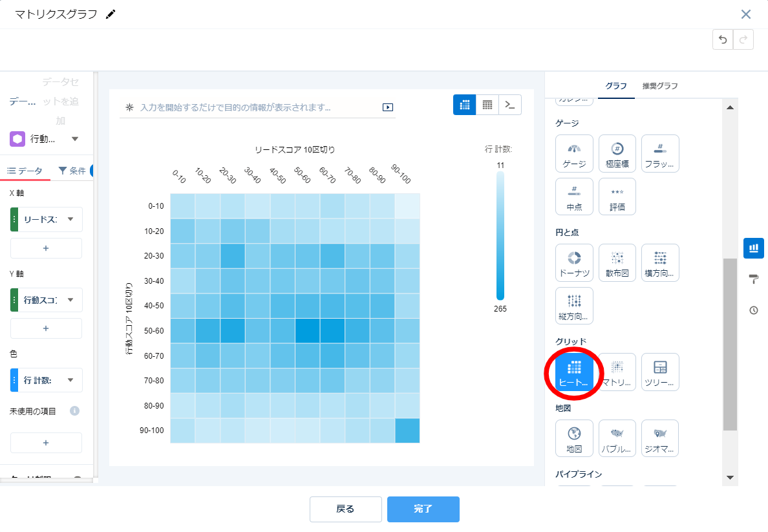The width and height of the screenshot is (768, 532).
Task: Click the pencil icon to rename マトリクスグラフ
Action: [x=111, y=14]
